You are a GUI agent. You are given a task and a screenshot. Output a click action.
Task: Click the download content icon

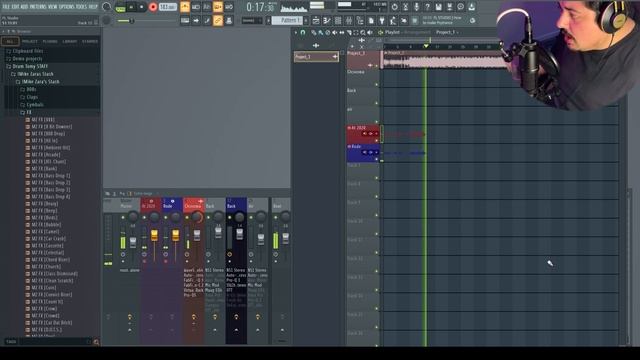click(x=471, y=7)
